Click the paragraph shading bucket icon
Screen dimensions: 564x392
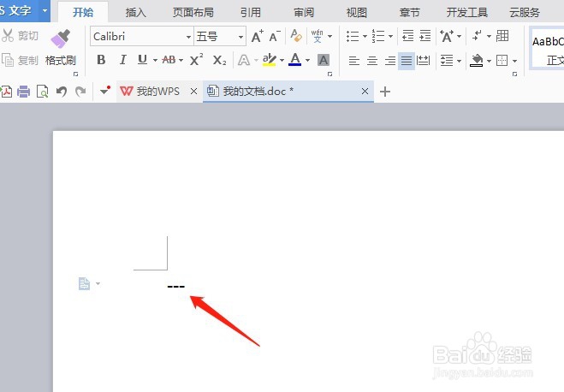[477, 61]
